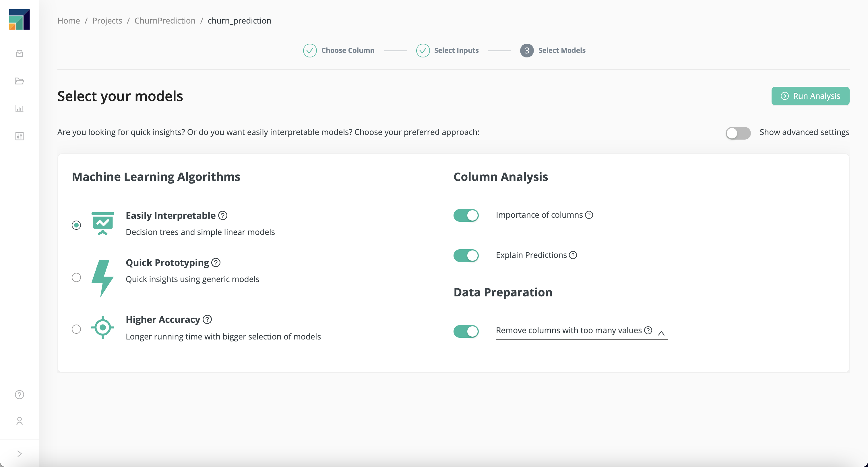The image size is (868, 467).
Task: Open the projects folder icon in the sidebar
Action: point(20,81)
